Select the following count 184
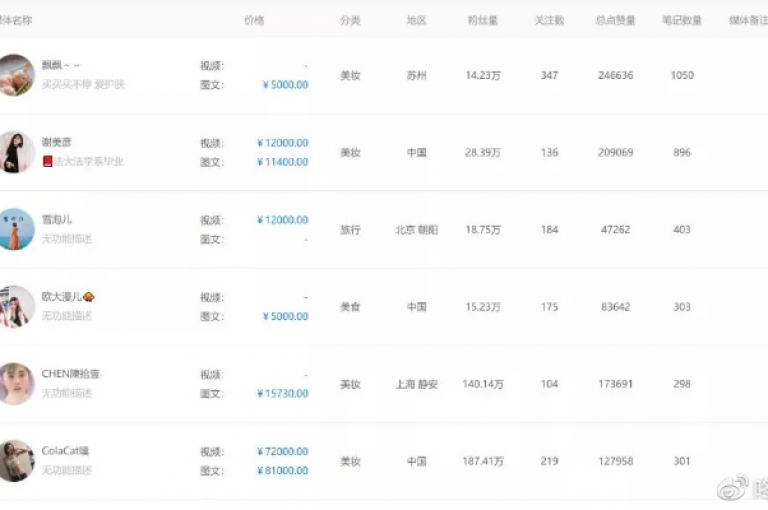Viewport: 768px width, 510px height. (x=549, y=229)
